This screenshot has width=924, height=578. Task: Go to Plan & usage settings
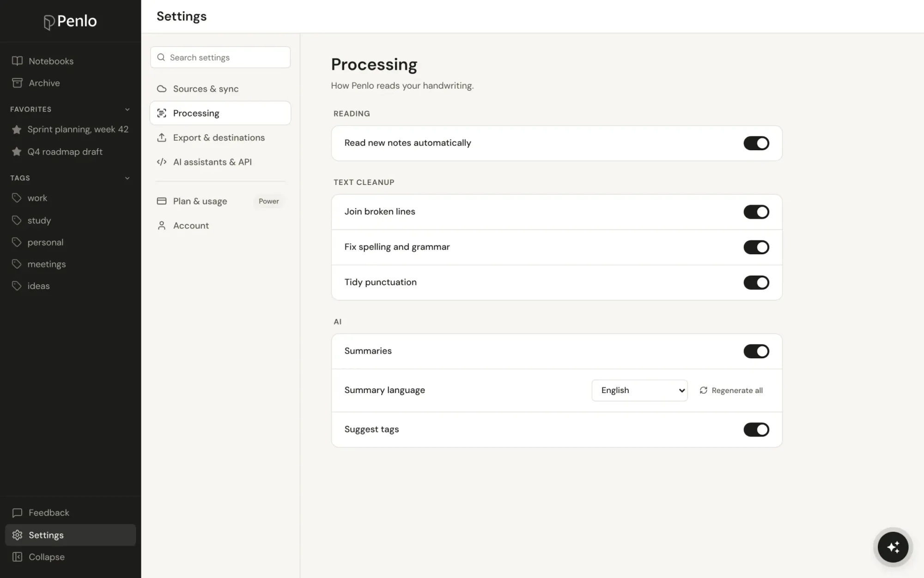[220, 201]
